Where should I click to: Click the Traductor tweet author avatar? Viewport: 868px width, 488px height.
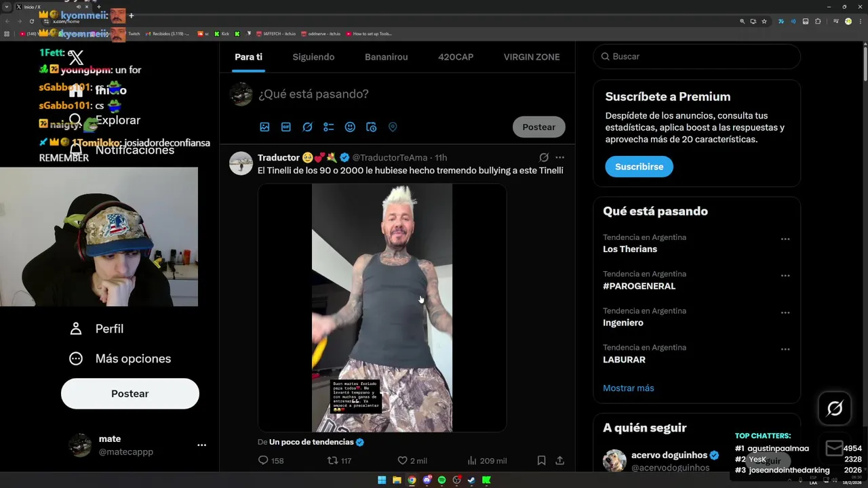click(241, 163)
